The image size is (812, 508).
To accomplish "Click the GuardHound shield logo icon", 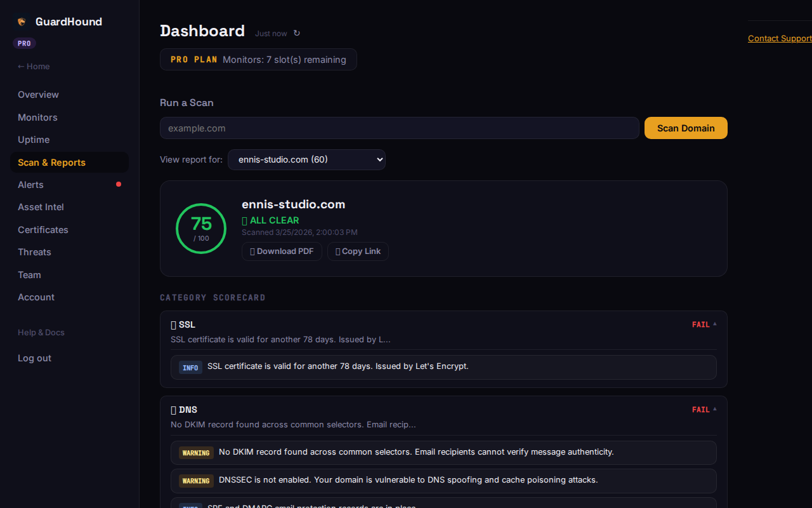I will [22, 22].
